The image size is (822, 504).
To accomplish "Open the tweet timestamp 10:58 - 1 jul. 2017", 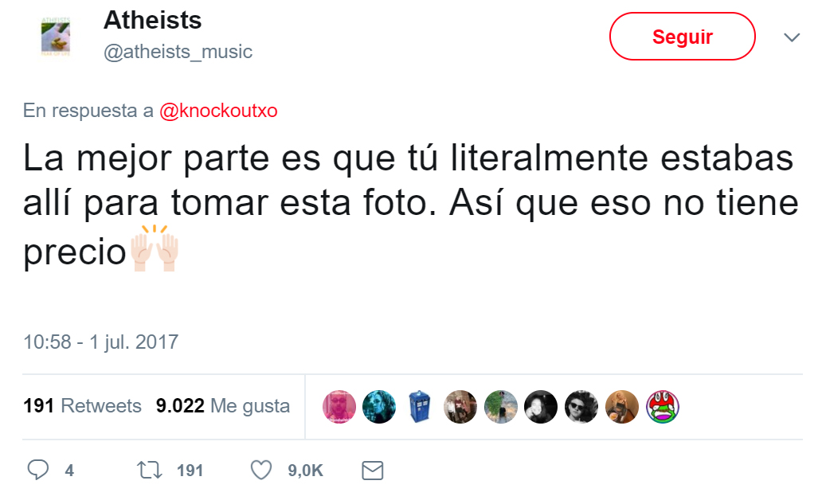I will [x=100, y=342].
